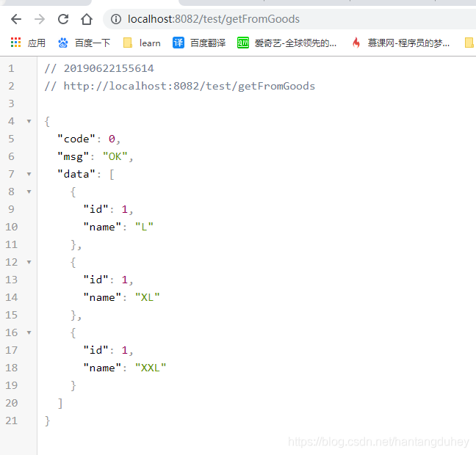Click the "msg" key
This screenshot has height=455, width=476.
[x=73, y=157]
